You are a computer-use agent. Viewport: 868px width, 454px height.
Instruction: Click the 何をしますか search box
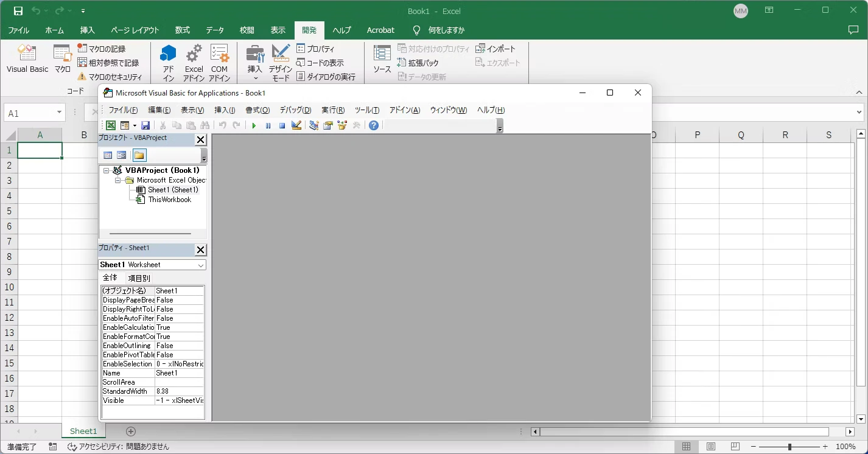coord(438,30)
